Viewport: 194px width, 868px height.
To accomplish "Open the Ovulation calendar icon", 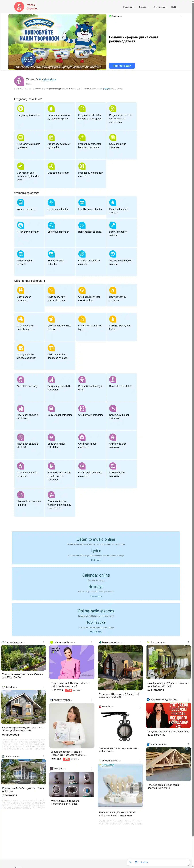I will click(x=51, y=202).
